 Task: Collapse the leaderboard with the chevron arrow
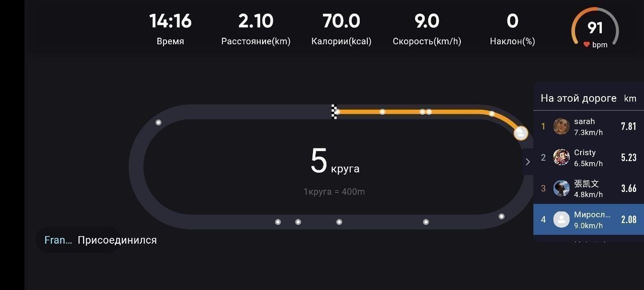(x=527, y=162)
